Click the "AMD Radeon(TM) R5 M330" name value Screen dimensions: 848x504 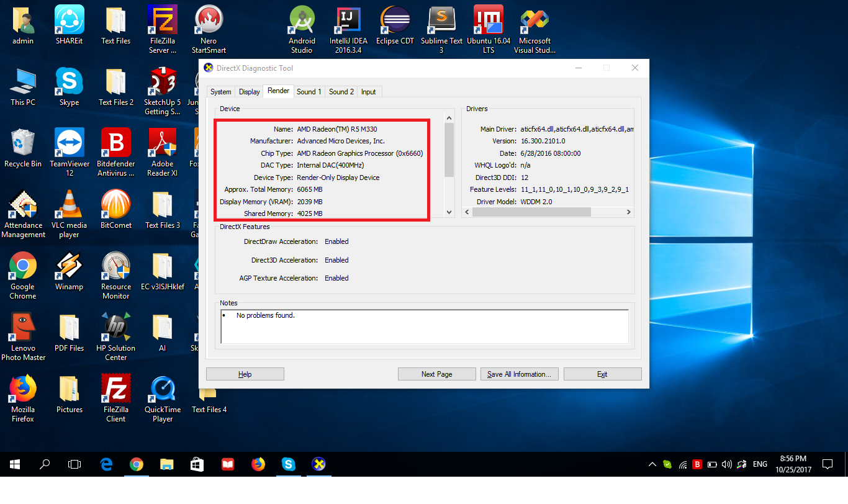(x=337, y=129)
